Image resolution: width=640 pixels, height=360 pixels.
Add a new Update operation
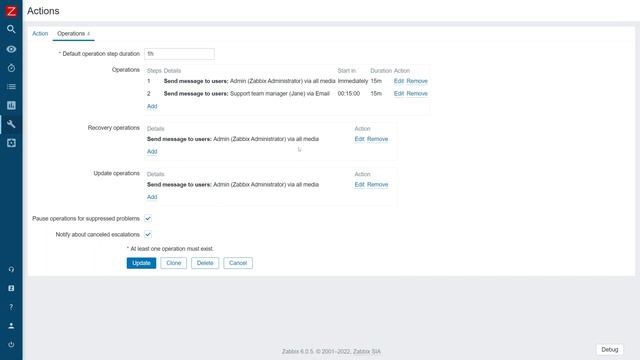pos(152,197)
